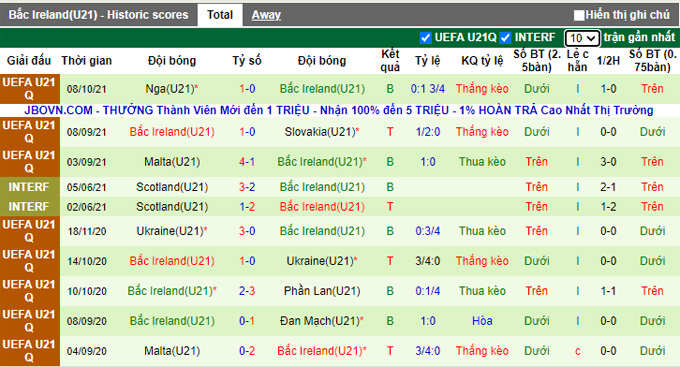Click Slovakia(U21) team name
The image size is (680, 367).
322,132
